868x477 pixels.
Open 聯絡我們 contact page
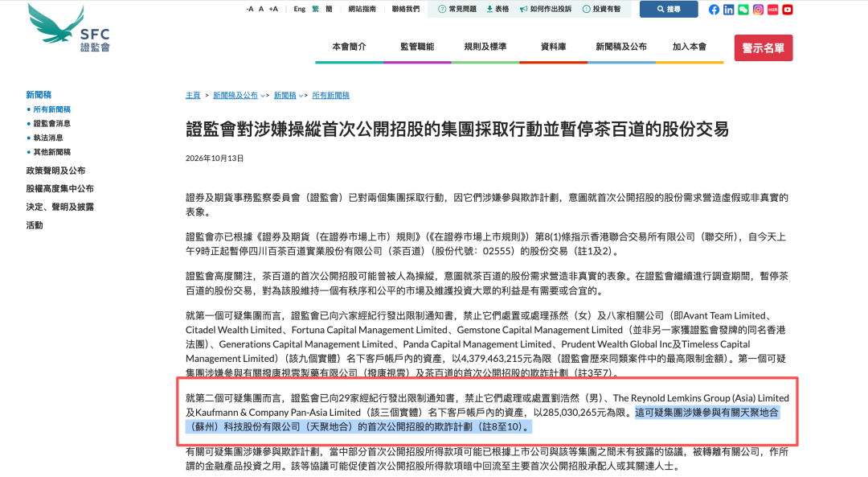pos(406,9)
